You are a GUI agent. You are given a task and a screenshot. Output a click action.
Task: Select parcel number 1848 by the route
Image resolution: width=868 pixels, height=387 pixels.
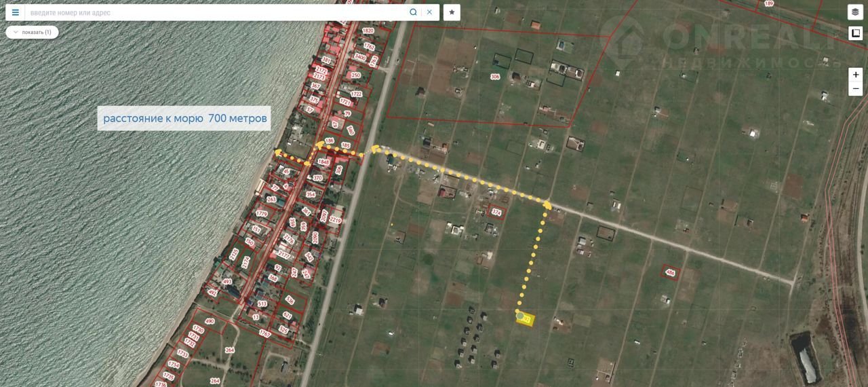323,162
